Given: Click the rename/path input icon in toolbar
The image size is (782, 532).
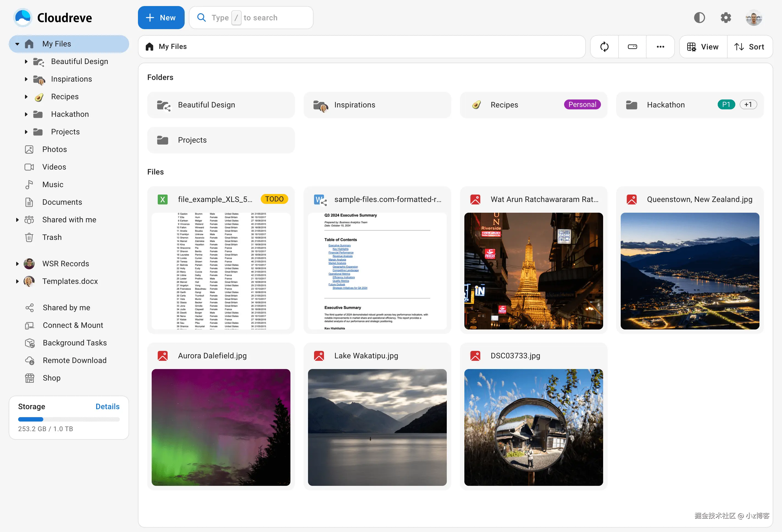Looking at the screenshot, I should [x=632, y=47].
